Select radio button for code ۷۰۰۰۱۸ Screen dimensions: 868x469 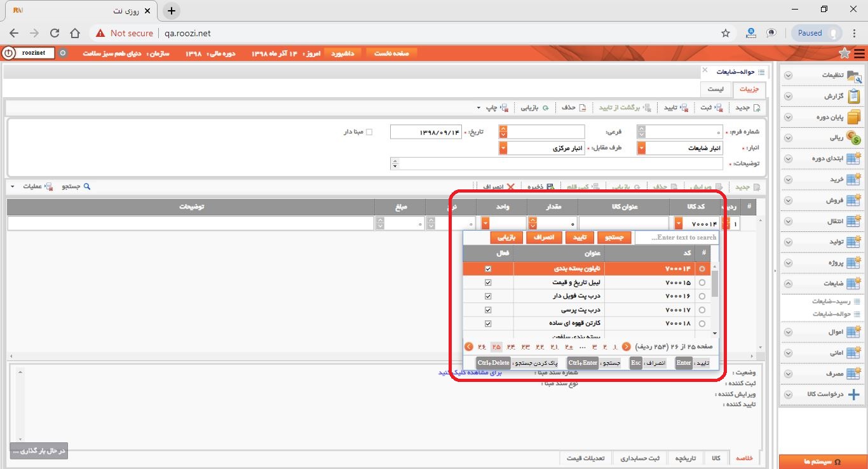coord(702,323)
